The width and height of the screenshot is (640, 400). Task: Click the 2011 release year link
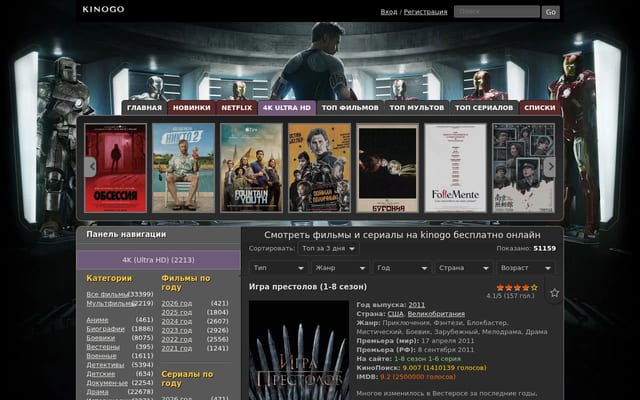click(416, 305)
